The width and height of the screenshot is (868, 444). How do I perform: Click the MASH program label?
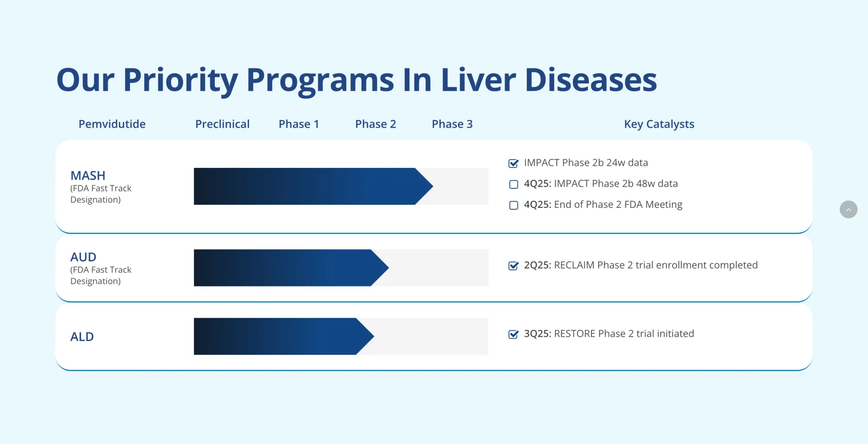[x=88, y=176]
